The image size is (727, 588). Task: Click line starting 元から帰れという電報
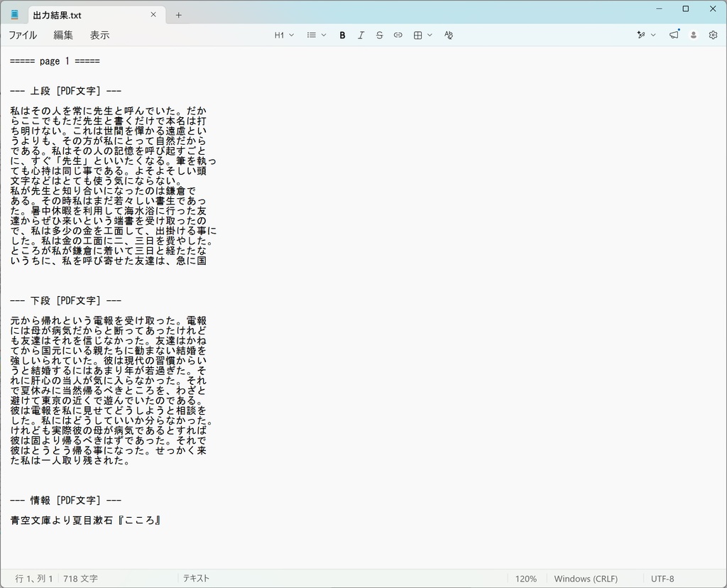pos(108,321)
